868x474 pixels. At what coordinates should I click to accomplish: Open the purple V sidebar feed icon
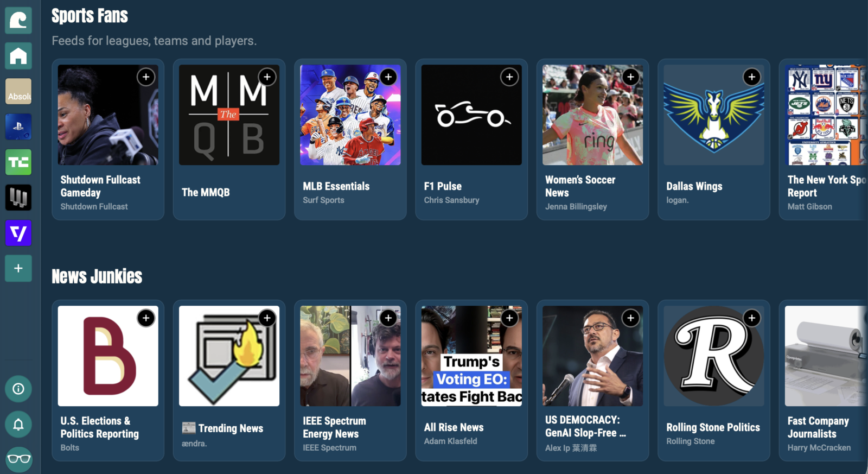pos(18,233)
